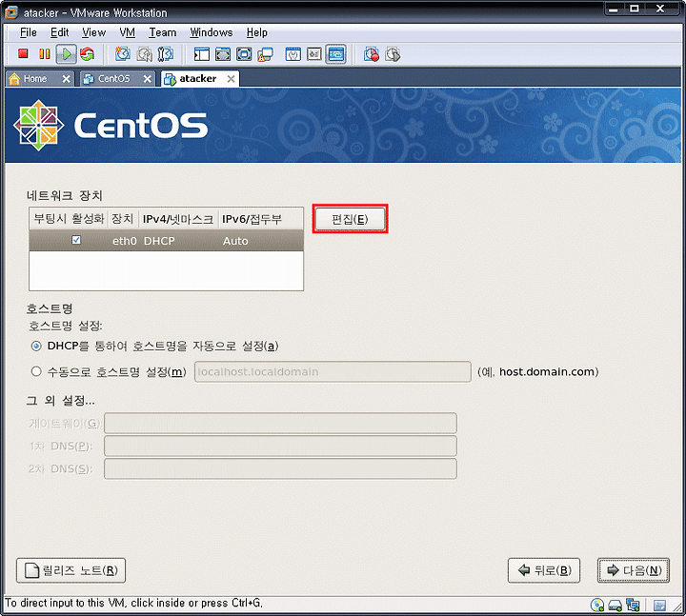Click the Quick Switch view toolbar icon
The image size is (686, 616).
(x=223, y=54)
